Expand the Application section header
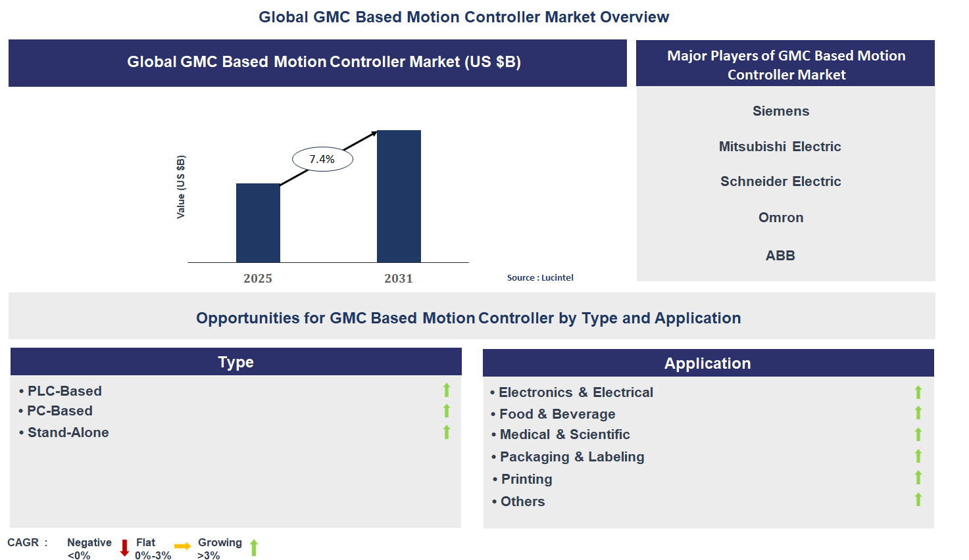The height and width of the screenshot is (560, 969). 707,363
